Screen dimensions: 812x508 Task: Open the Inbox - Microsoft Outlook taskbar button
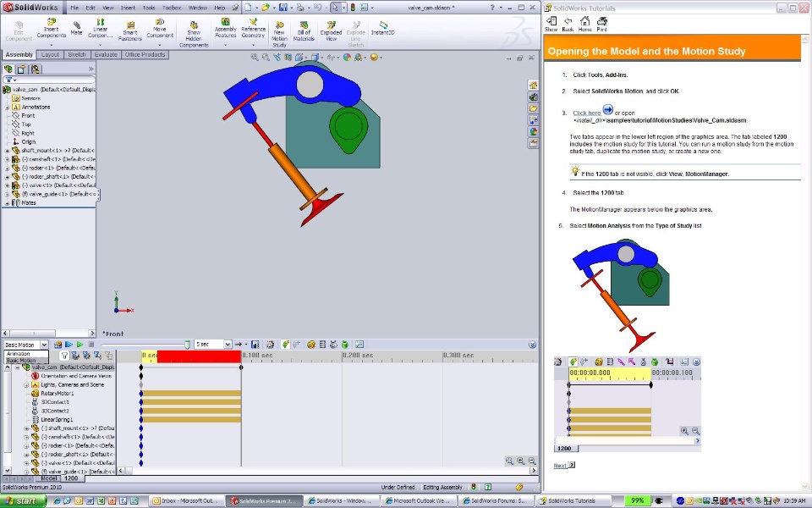(x=187, y=500)
